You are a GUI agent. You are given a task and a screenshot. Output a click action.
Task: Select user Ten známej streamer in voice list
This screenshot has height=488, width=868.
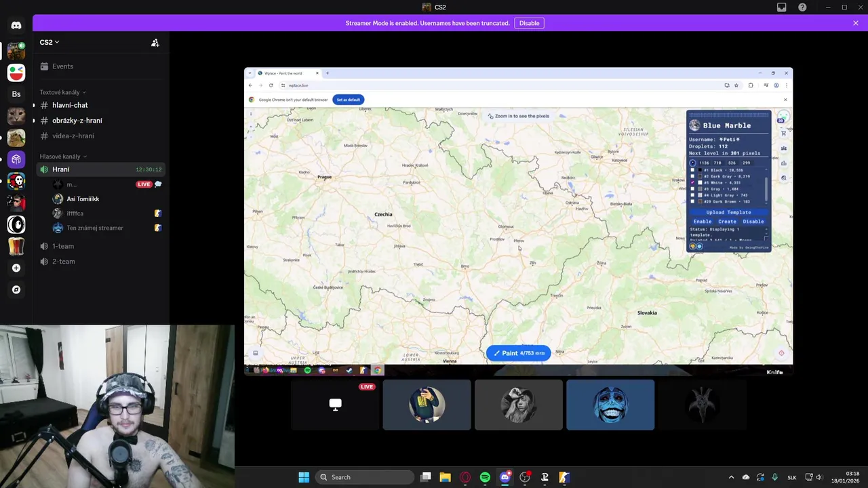point(107,228)
